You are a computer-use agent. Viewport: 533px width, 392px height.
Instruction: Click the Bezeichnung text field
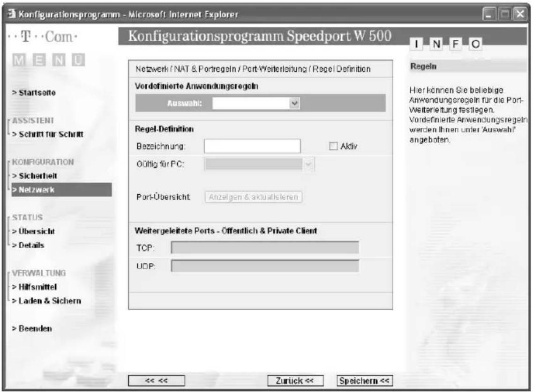[252, 146]
